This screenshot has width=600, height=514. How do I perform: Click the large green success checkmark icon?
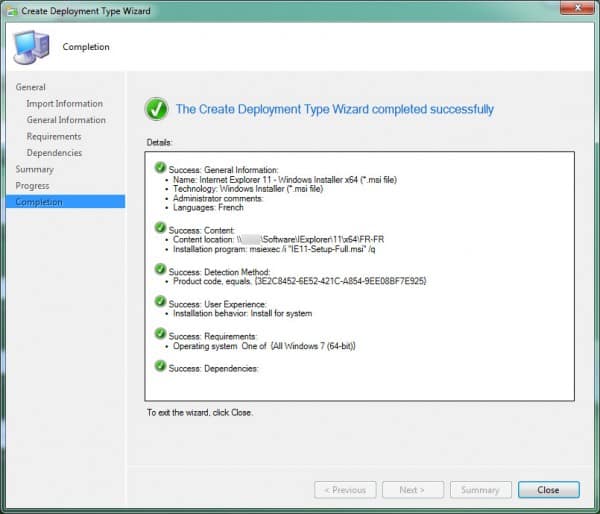coord(156,108)
